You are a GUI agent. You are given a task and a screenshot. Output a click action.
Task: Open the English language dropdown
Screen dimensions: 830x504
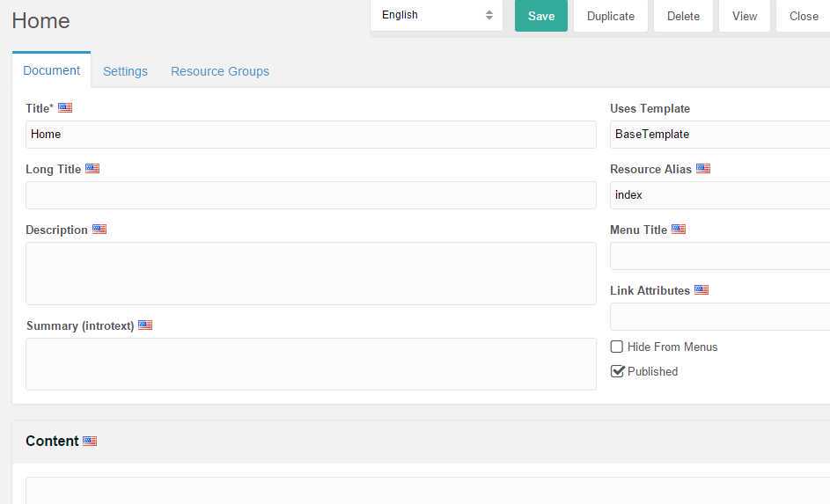click(x=437, y=15)
